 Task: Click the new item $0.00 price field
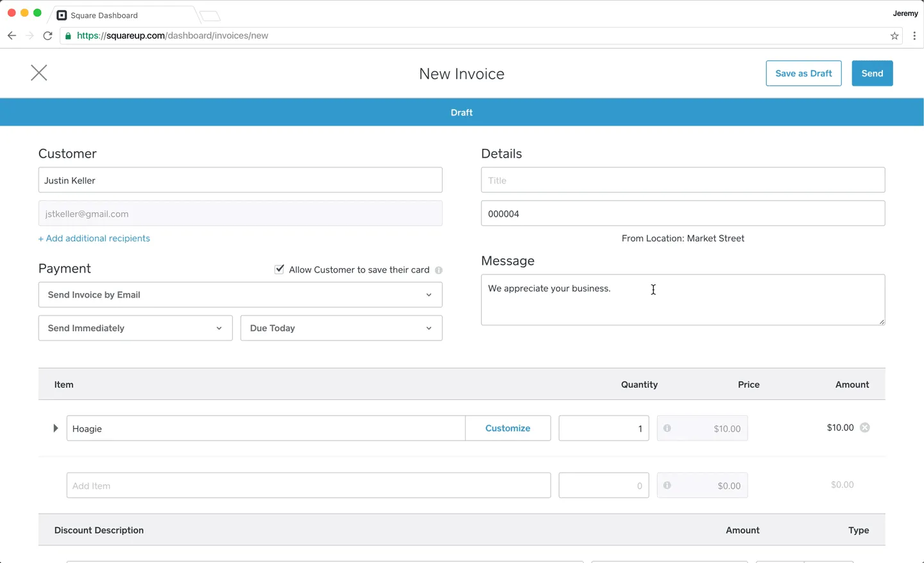pyautogui.click(x=702, y=485)
